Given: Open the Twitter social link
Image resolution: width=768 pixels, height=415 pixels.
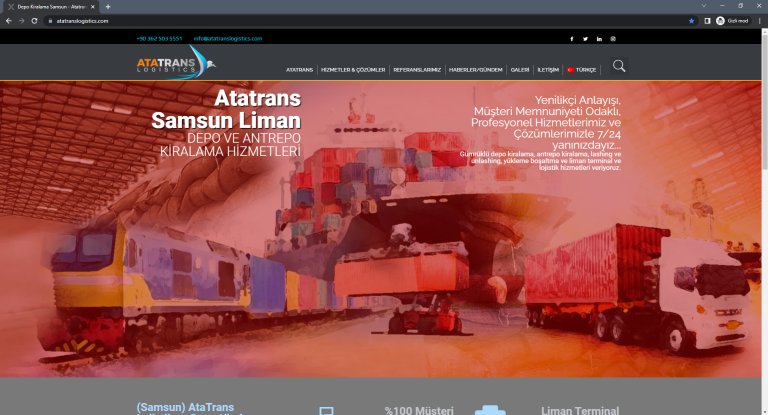Looking at the screenshot, I should (x=585, y=39).
